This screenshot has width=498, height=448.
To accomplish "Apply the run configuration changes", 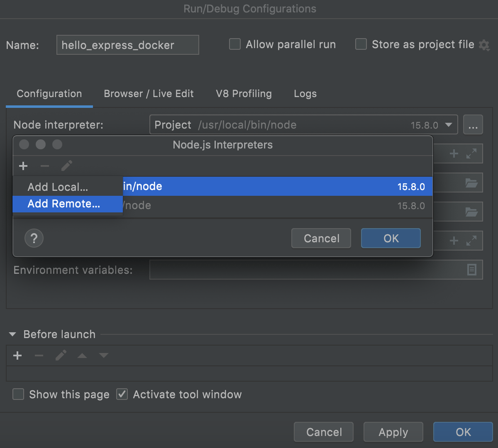I will 393,432.
